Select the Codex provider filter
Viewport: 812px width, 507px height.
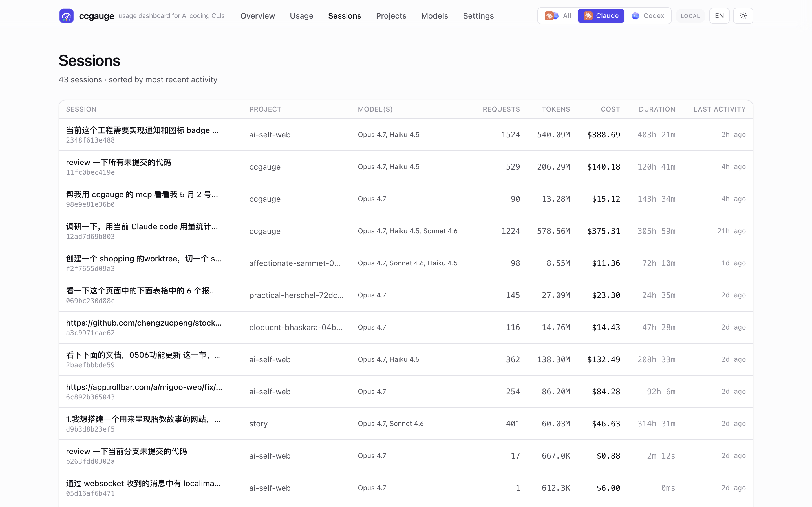pyautogui.click(x=648, y=16)
